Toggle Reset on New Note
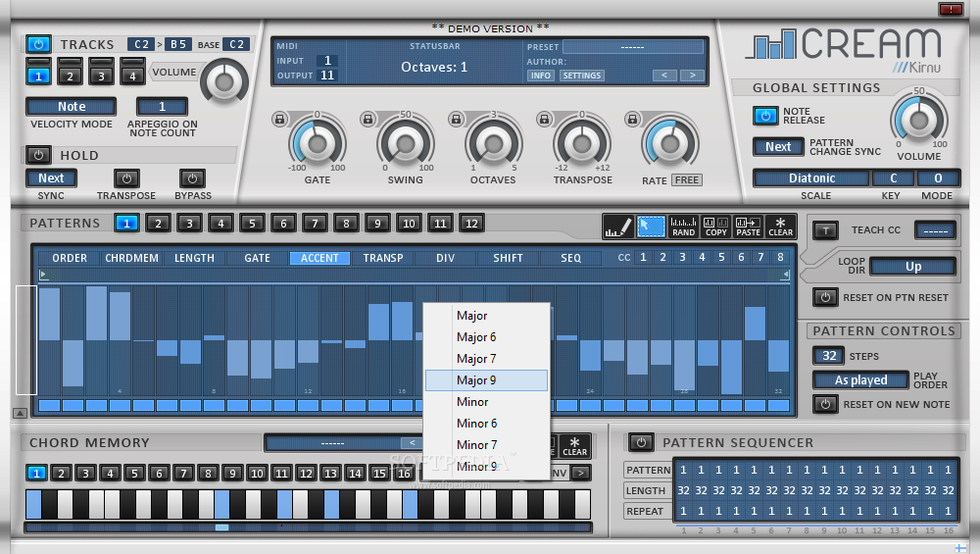980x554 pixels. coord(825,404)
